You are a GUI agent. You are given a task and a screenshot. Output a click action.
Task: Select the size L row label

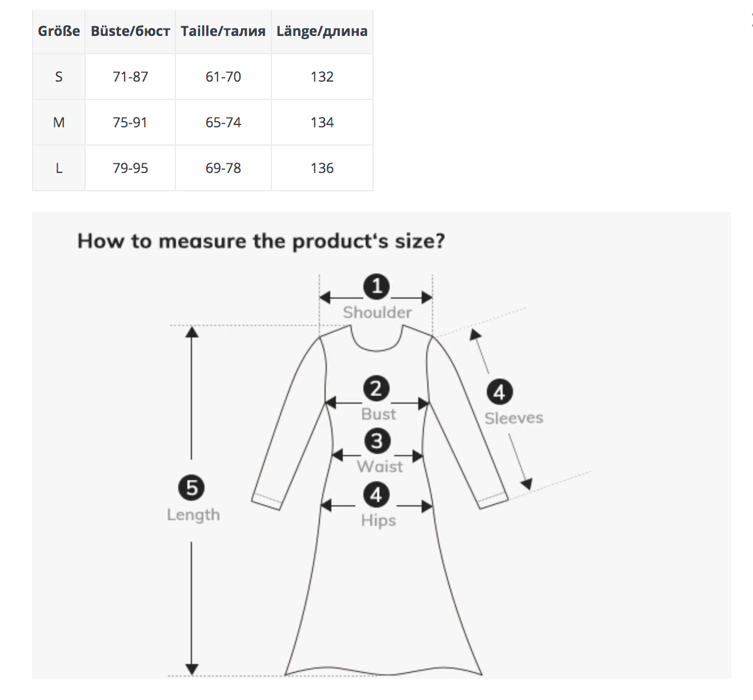(x=59, y=168)
